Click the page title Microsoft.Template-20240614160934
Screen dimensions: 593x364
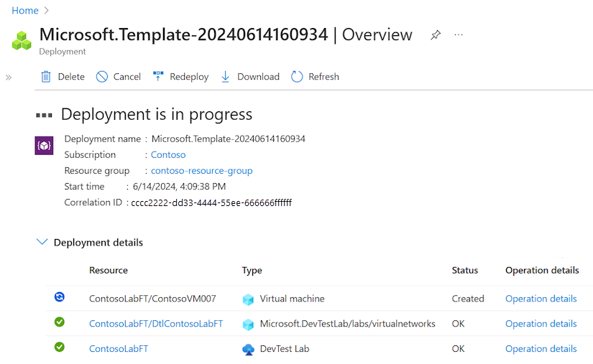pos(184,34)
